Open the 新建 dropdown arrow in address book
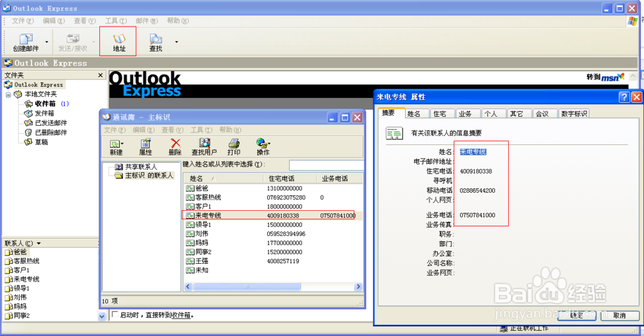The image size is (644, 336). coord(122,144)
